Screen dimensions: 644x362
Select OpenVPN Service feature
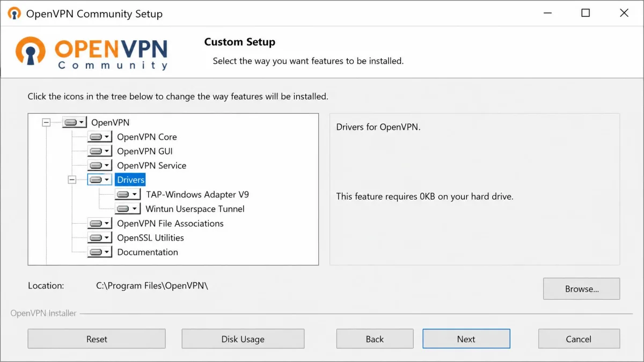pos(152,166)
